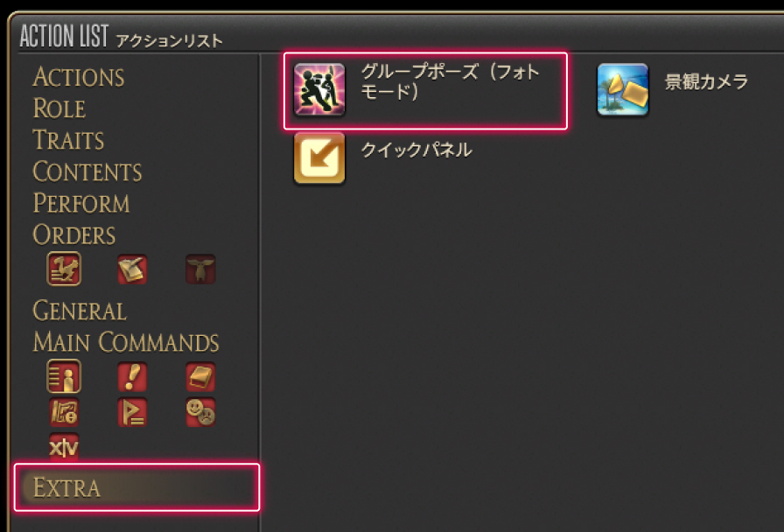
Task: Click the exclamation mark duty icon
Action: pos(132,376)
